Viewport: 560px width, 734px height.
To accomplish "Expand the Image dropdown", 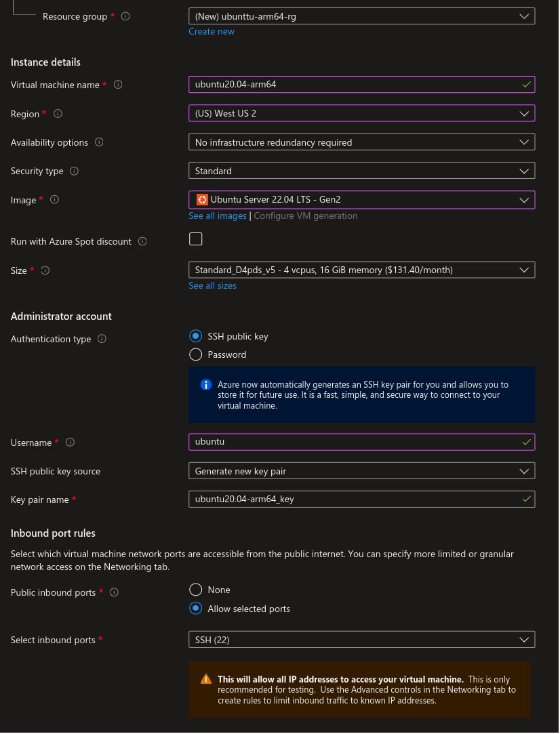I will [x=361, y=200].
